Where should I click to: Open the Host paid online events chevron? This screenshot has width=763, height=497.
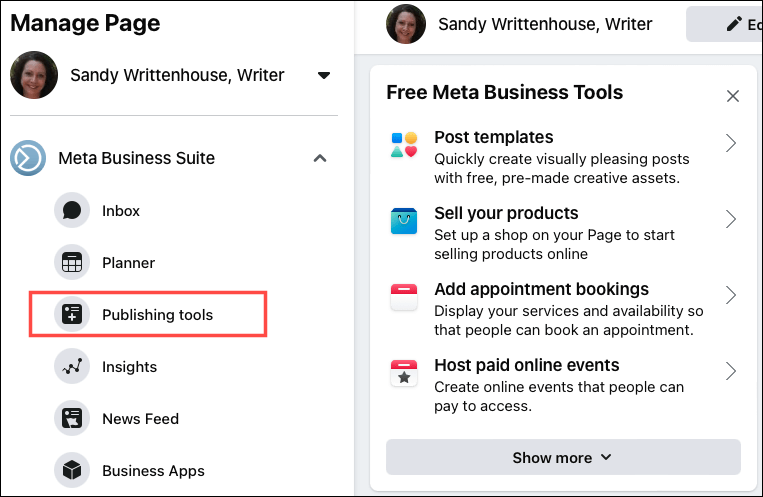(731, 372)
